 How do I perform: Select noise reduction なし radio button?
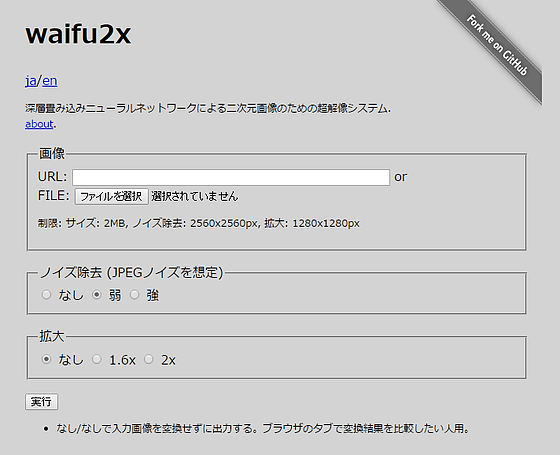click(x=46, y=295)
